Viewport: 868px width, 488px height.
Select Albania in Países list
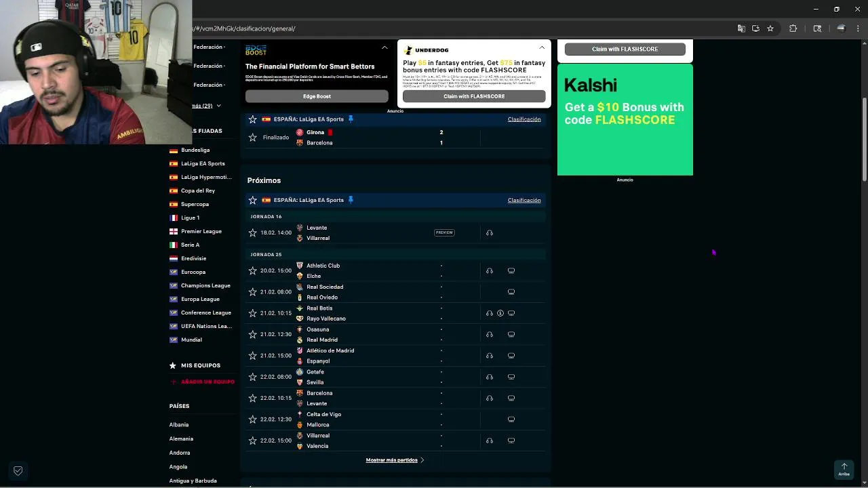179,424
